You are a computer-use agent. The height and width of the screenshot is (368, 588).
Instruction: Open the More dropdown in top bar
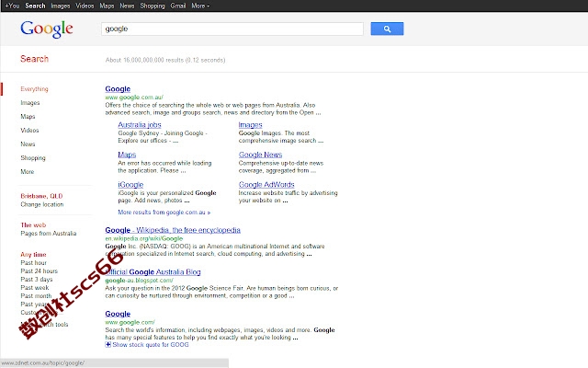tap(200, 6)
